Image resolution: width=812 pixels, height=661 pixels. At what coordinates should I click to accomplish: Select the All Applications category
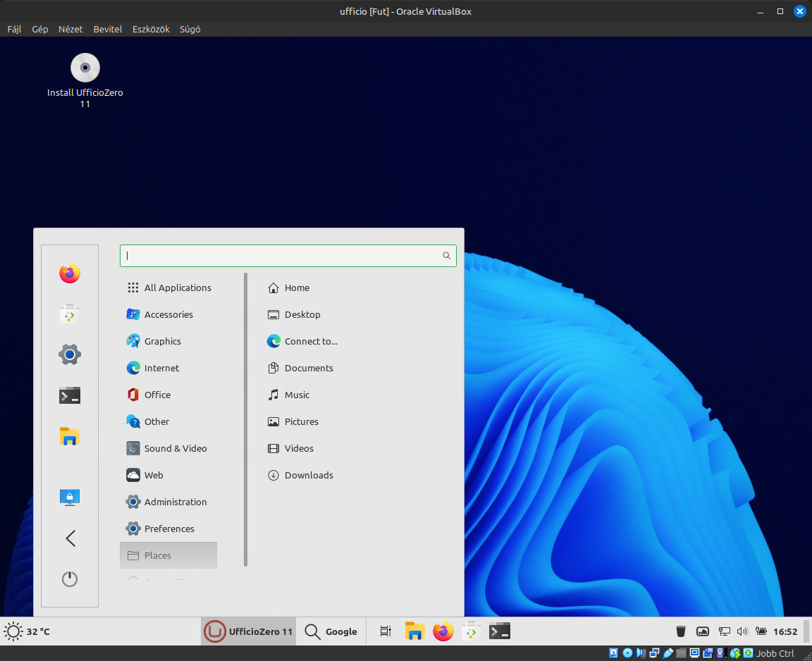pyautogui.click(x=168, y=288)
